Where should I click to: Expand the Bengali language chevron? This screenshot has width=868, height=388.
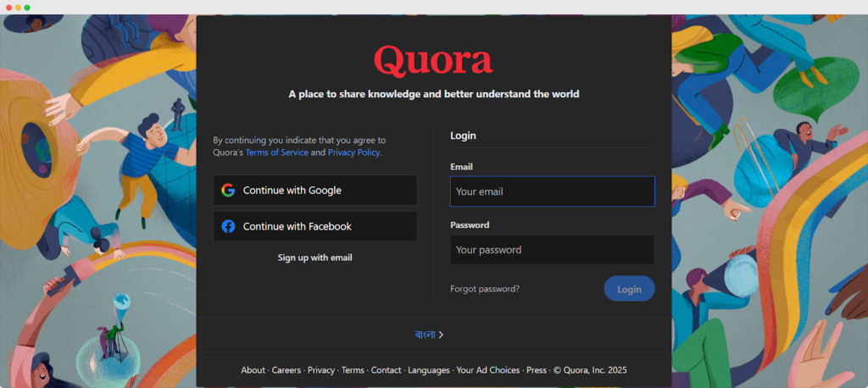441,335
